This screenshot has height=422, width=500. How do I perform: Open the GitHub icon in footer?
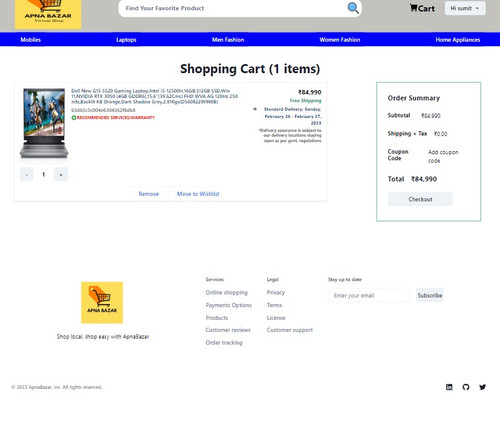(466, 387)
